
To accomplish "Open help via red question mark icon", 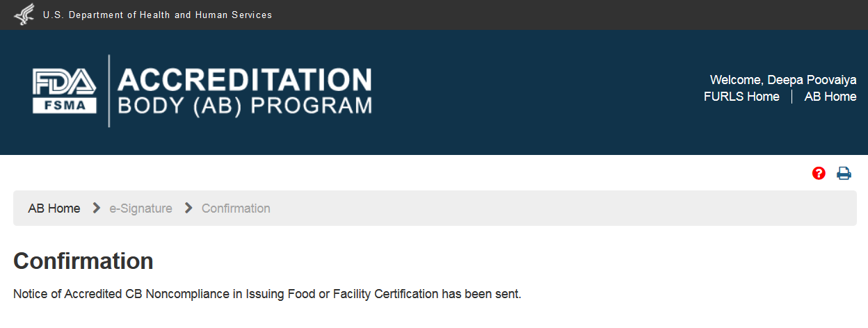I will [x=819, y=173].
